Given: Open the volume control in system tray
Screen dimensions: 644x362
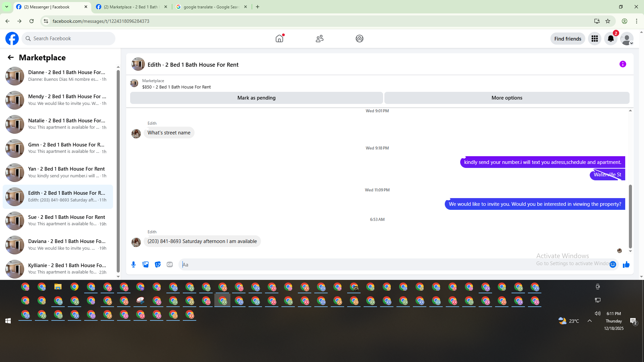Looking at the screenshot, I should tap(598, 313).
